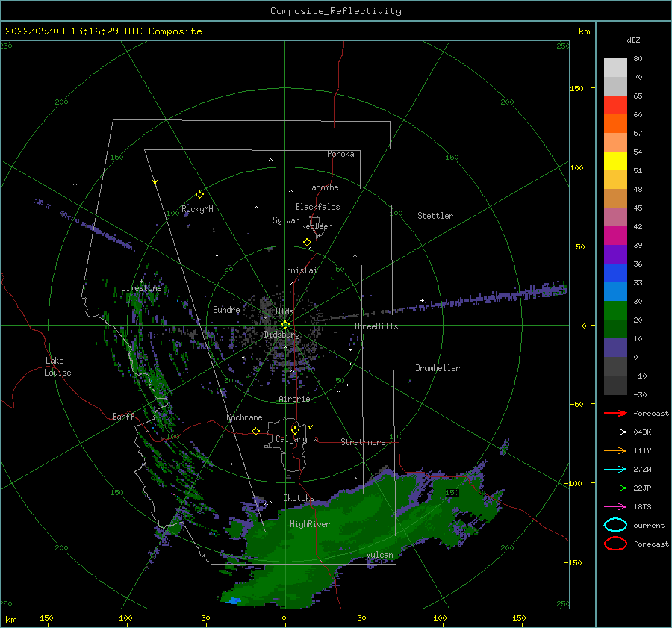672x628 pixels.
Task: Click the yellow radar center diamond near Didsbury
Action: click(285, 325)
